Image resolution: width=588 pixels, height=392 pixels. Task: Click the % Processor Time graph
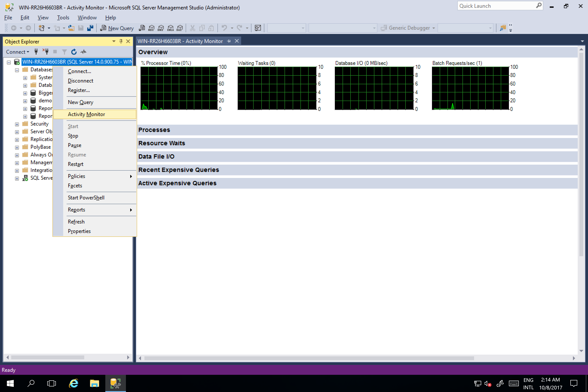[x=179, y=88]
